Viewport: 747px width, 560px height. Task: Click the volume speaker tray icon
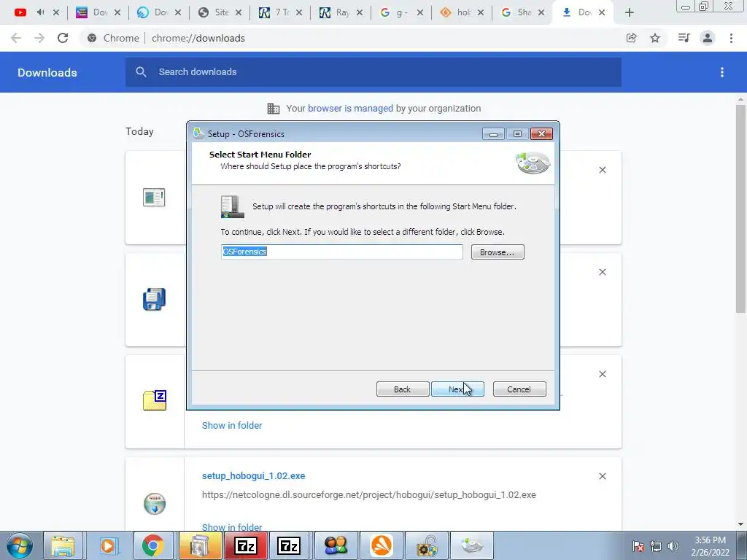[x=673, y=546]
